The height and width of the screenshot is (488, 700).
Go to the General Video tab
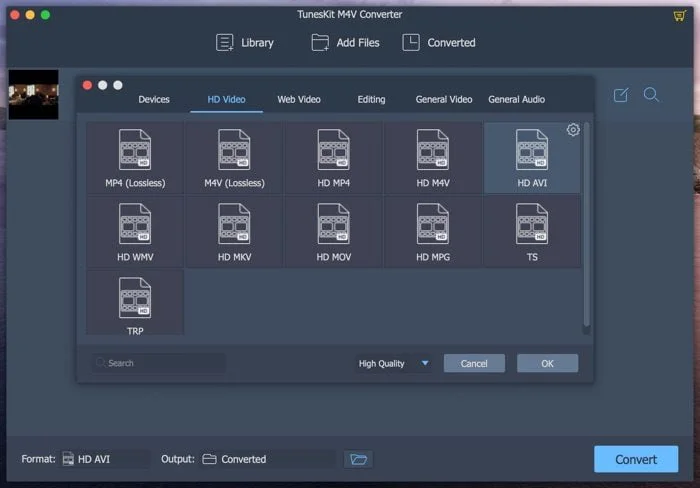pos(444,100)
